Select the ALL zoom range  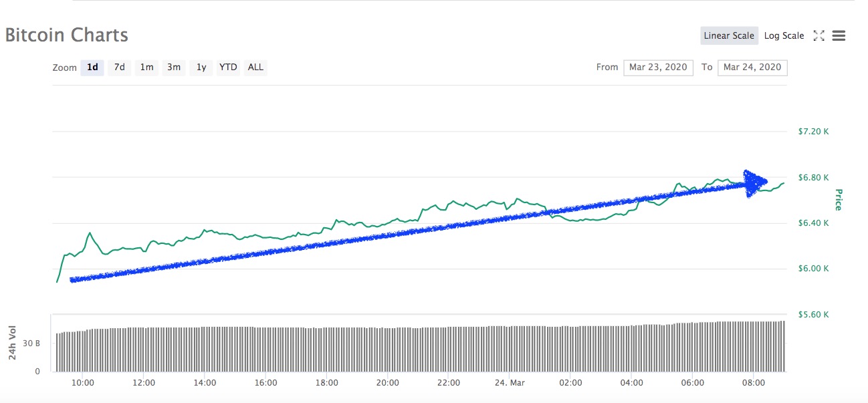(255, 68)
